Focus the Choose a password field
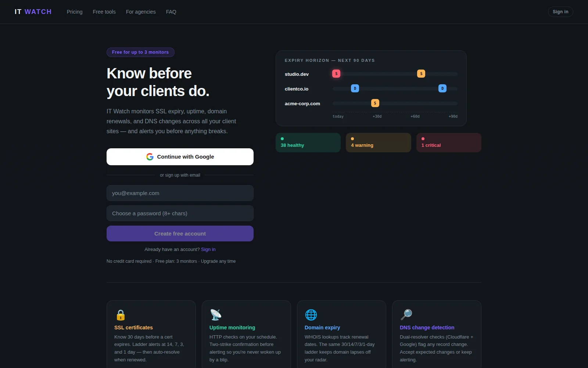Viewport: 588px width, 368px height. (180, 213)
